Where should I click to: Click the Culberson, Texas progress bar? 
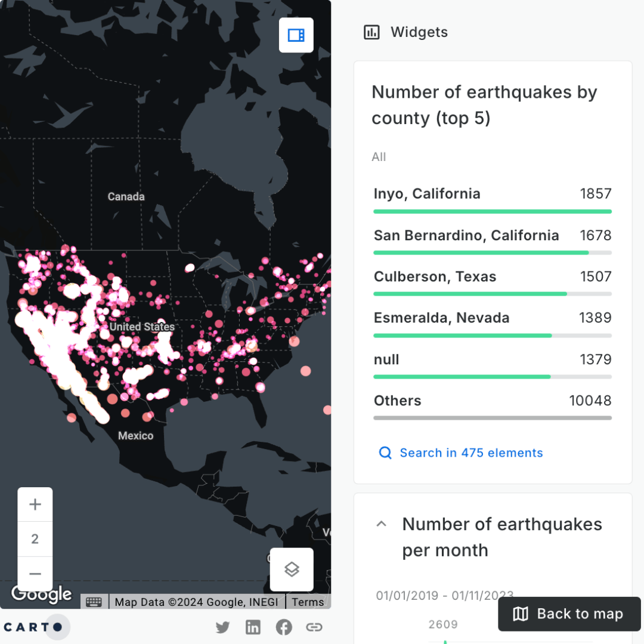click(x=493, y=294)
